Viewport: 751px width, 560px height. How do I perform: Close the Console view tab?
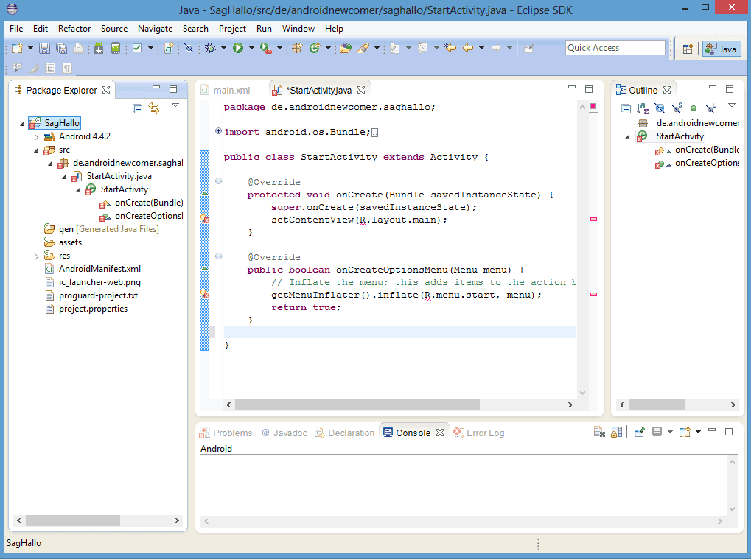click(x=440, y=433)
